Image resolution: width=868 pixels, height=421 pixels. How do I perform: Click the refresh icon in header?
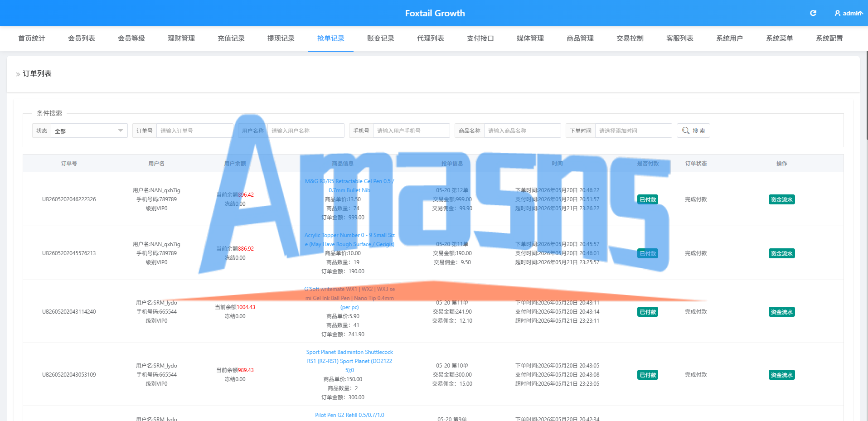pyautogui.click(x=813, y=13)
